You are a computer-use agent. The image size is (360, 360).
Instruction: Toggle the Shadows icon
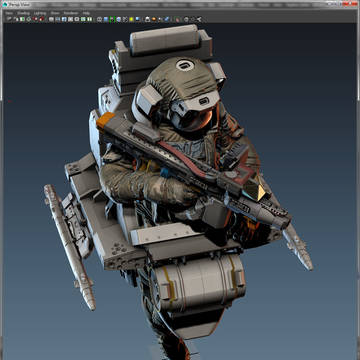coord(138,19)
